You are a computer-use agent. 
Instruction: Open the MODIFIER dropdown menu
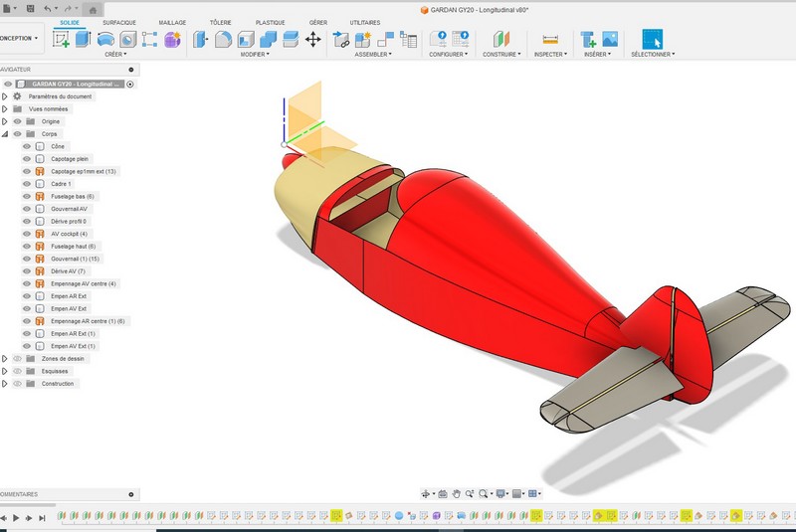coord(256,55)
